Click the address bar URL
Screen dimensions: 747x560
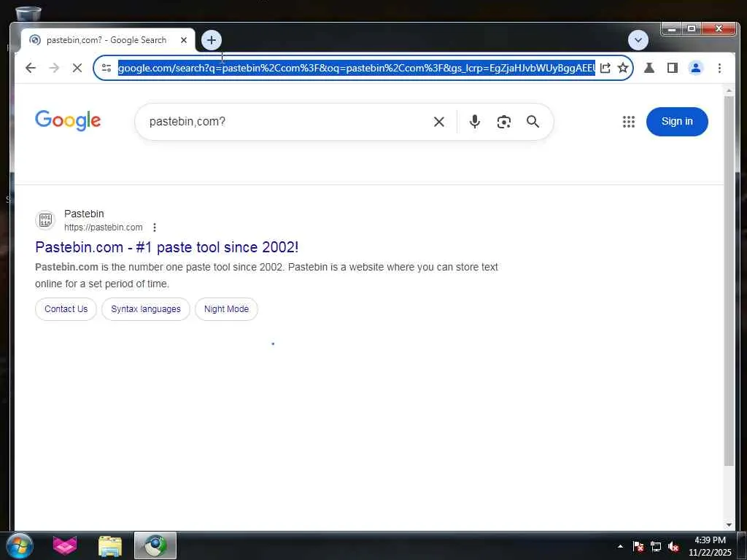pyautogui.click(x=356, y=68)
